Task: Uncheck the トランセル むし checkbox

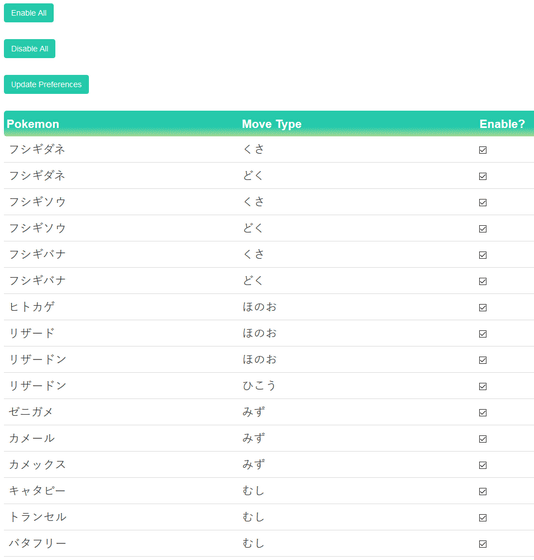Action: [x=483, y=518]
